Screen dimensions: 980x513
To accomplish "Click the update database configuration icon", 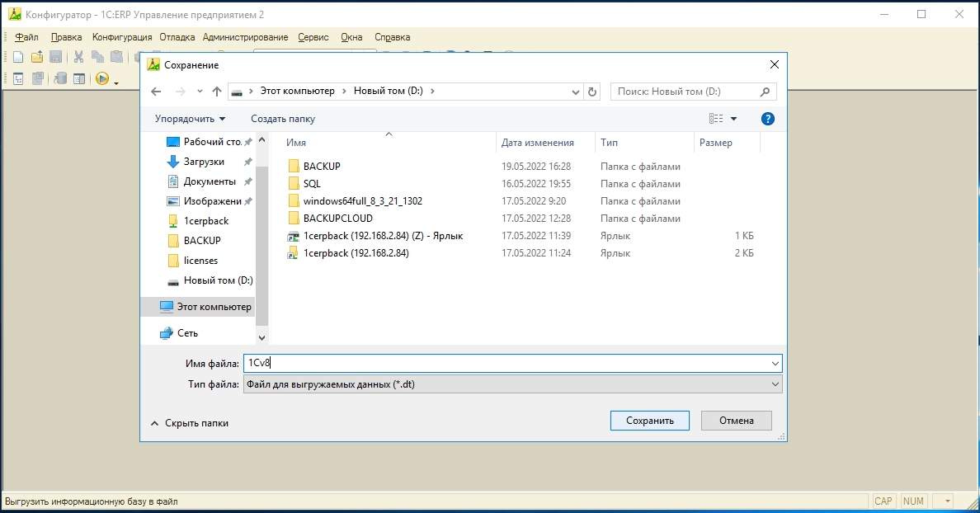I will [x=60, y=78].
